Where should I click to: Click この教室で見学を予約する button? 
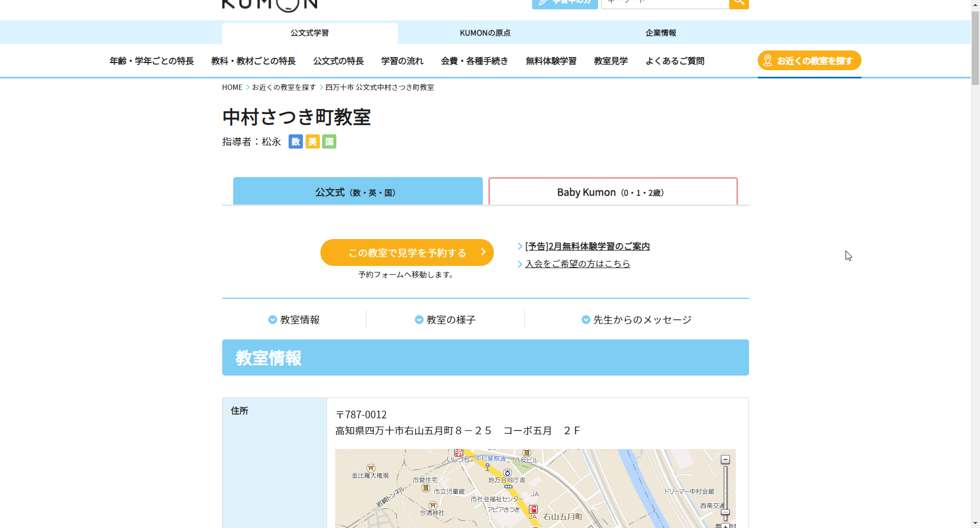[407, 253]
